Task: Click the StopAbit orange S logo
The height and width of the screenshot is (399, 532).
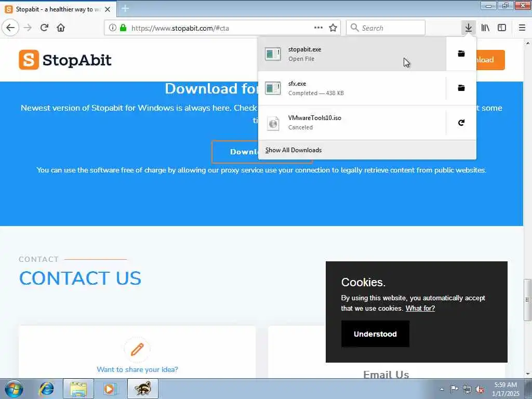Action: [29, 60]
